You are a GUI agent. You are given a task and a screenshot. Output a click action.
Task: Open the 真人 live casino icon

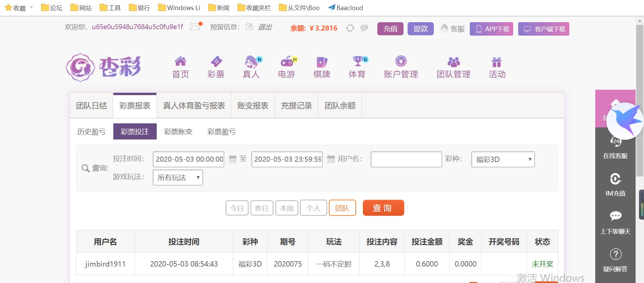pos(252,62)
